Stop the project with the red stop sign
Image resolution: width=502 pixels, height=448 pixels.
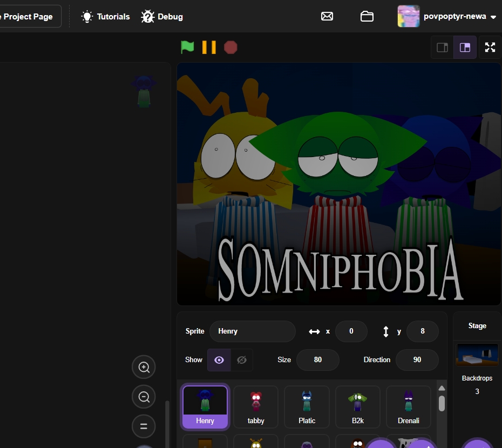click(x=230, y=47)
